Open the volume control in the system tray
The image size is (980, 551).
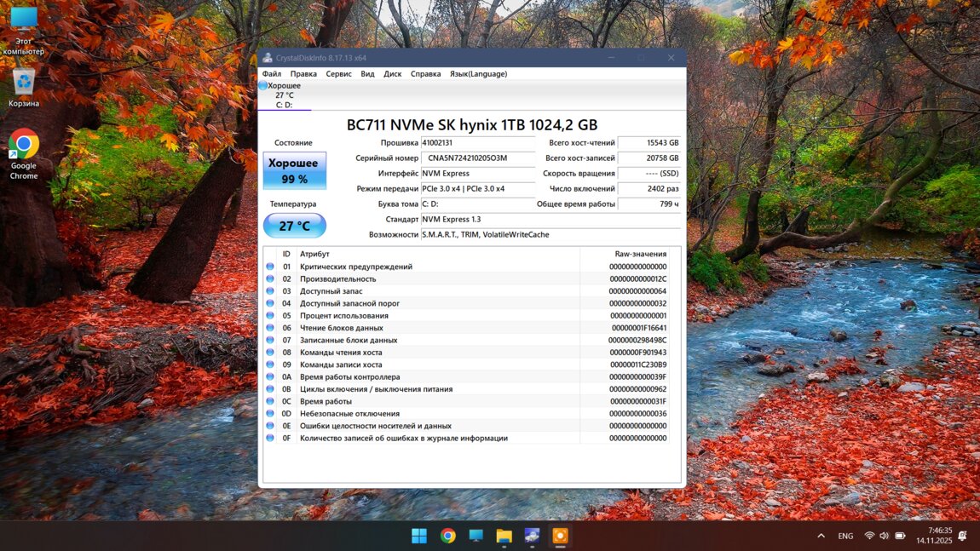884,536
